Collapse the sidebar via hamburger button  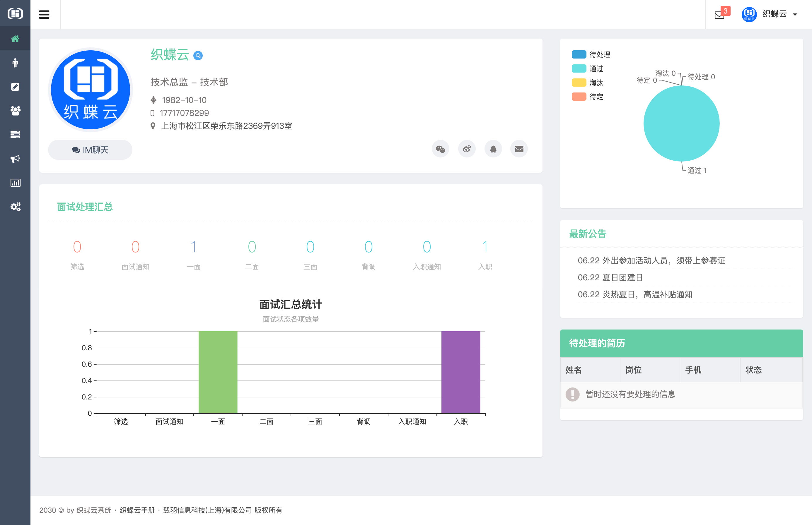[44, 14]
